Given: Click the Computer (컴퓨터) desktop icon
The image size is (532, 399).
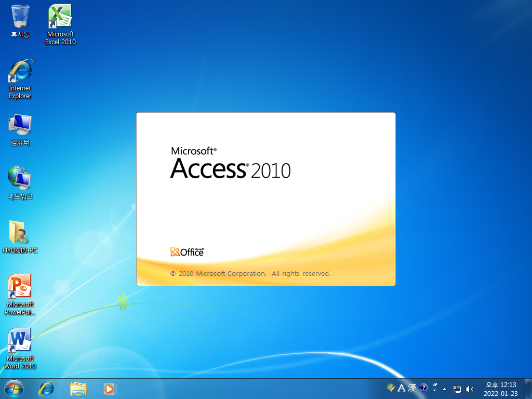Looking at the screenshot, I should (20, 129).
